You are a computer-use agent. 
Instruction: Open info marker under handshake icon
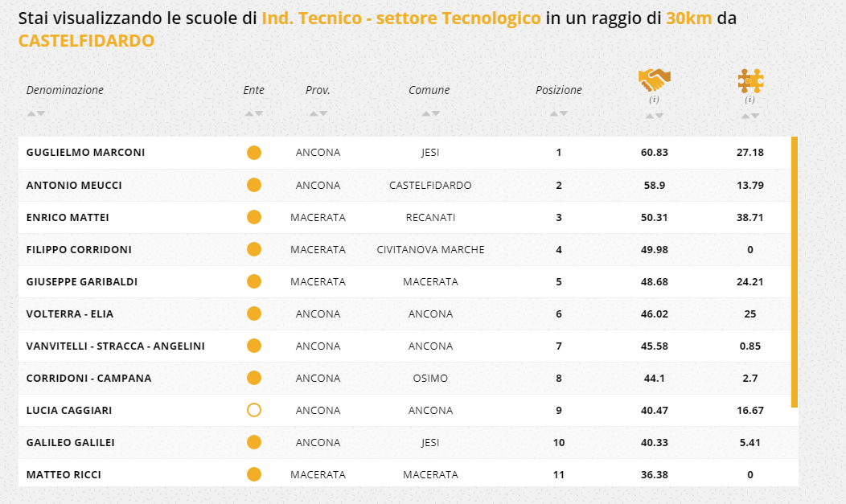tap(654, 100)
